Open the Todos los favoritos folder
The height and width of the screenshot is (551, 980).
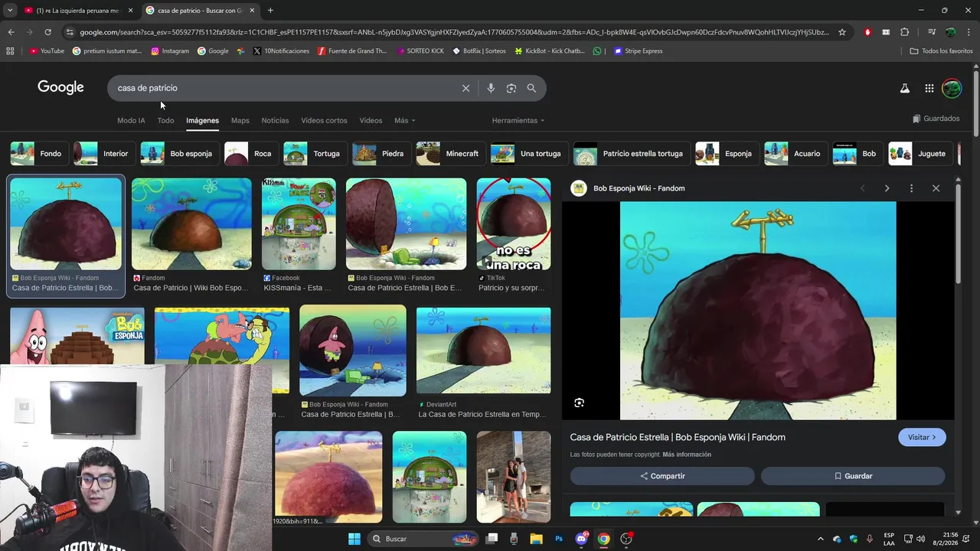tap(941, 51)
